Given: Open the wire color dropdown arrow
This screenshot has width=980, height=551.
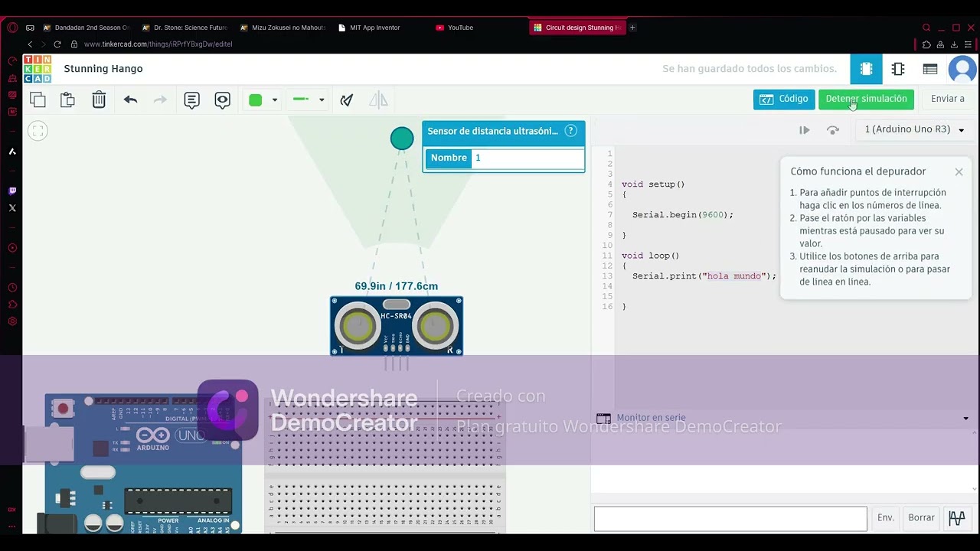Looking at the screenshot, I should coord(274,100).
